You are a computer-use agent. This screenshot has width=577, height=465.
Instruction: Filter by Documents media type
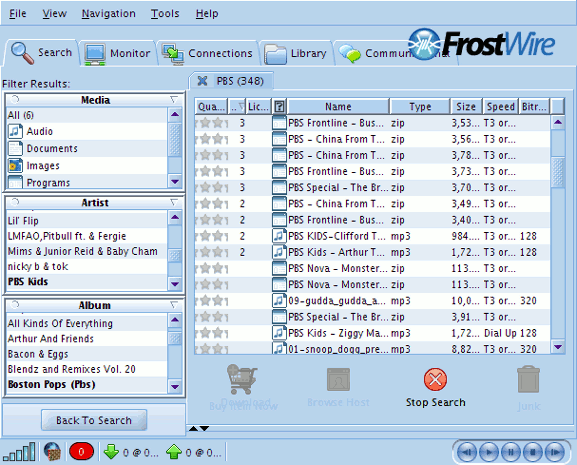click(x=87, y=148)
